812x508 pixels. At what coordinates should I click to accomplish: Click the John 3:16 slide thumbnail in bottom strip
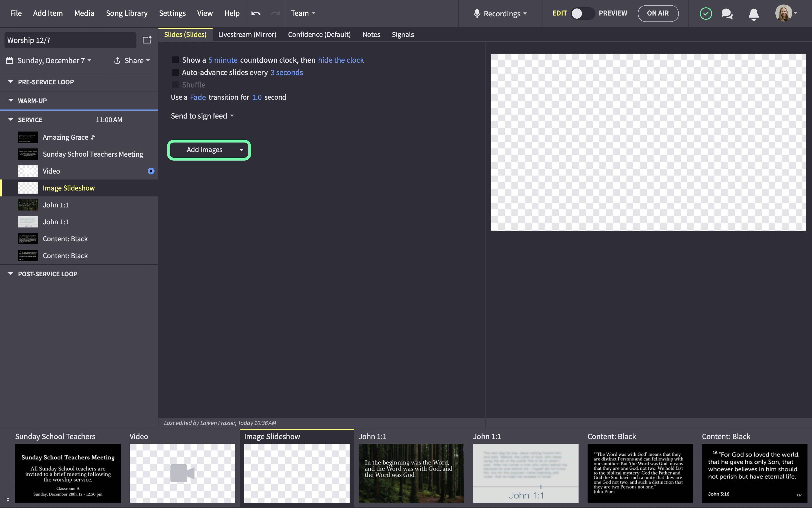point(754,473)
